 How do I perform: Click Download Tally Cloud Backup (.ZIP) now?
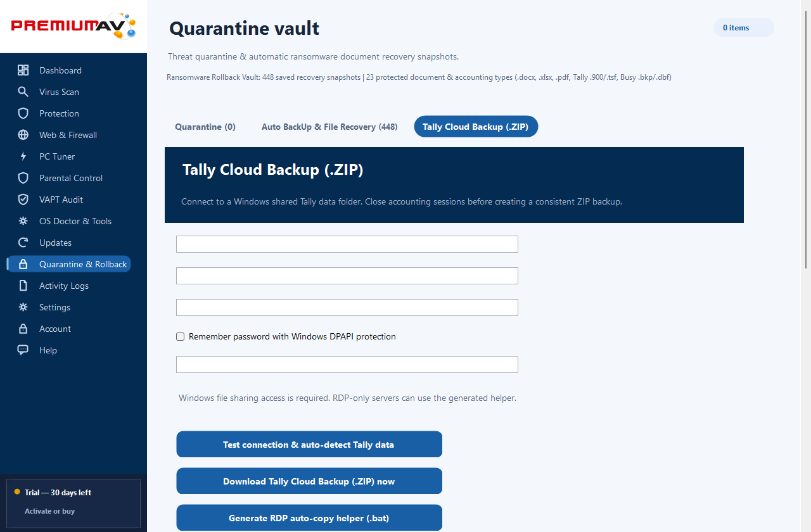[309, 481]
